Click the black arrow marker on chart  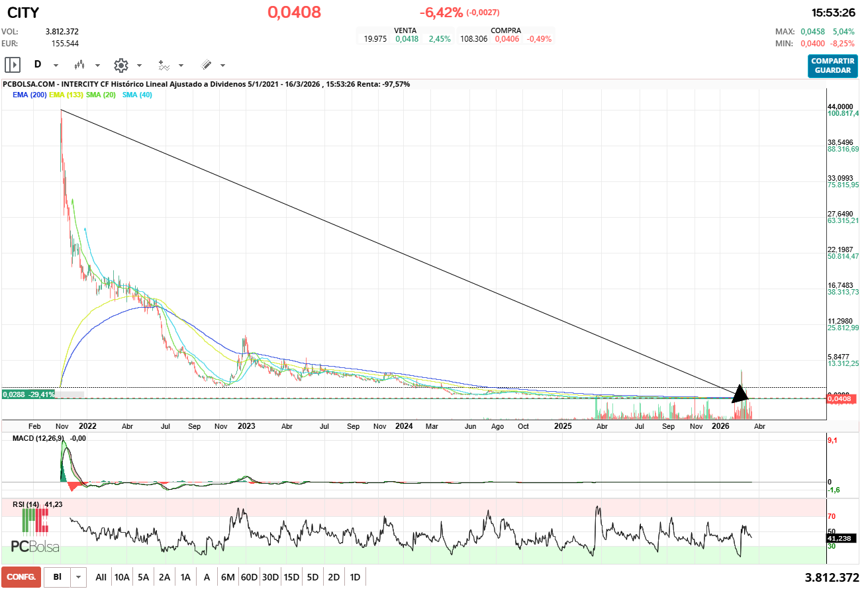pos(740,394)
